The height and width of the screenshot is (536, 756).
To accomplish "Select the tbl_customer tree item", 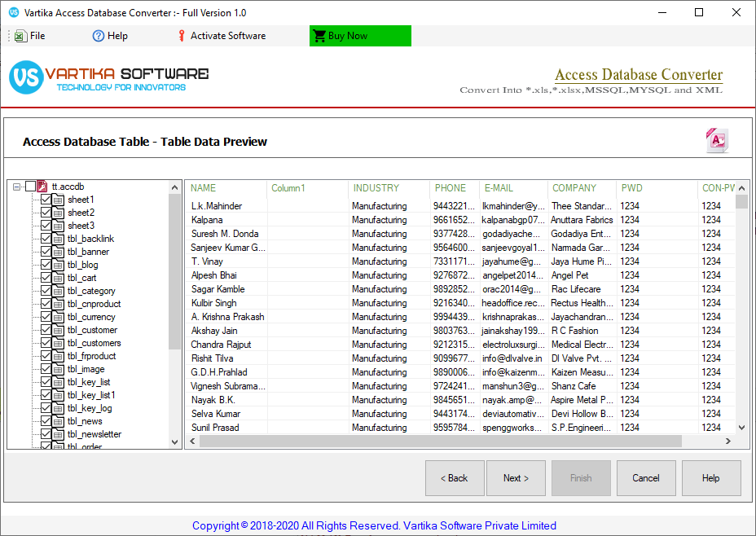I will 93,330.
